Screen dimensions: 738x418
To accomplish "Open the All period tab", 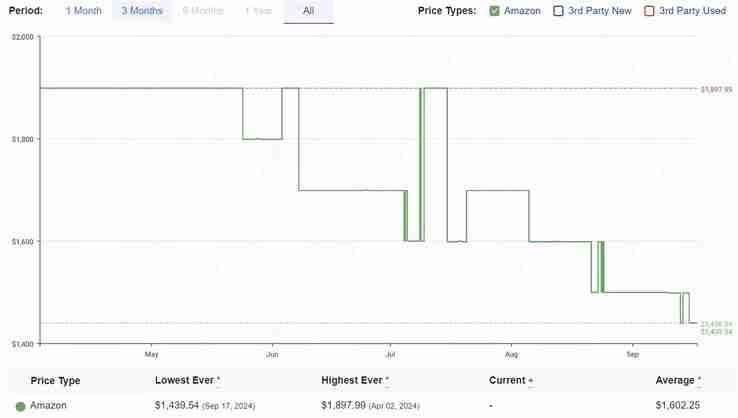I will pyautogui.click(x=308, y=11).
